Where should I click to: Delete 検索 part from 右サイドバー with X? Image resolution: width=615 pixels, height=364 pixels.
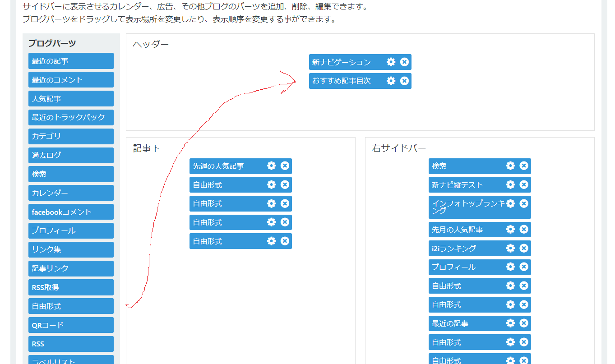(x=524, y=166)
